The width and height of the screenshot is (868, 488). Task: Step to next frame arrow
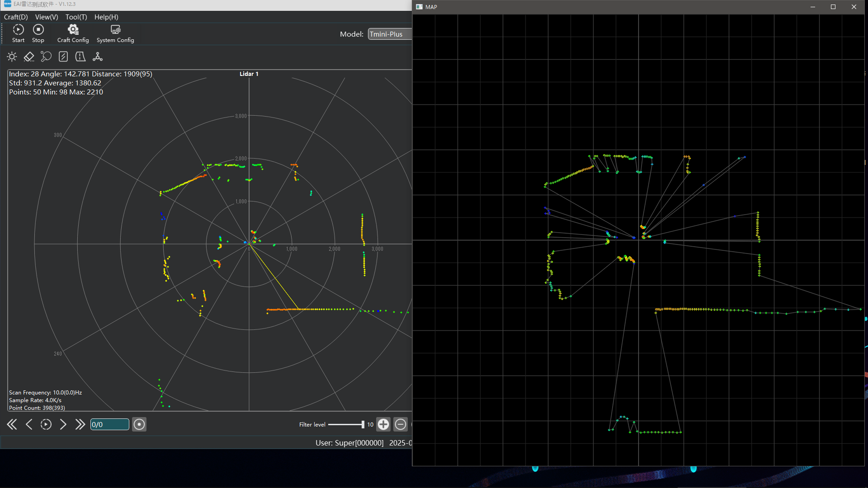pyautogui.click(x=63, y=424)
